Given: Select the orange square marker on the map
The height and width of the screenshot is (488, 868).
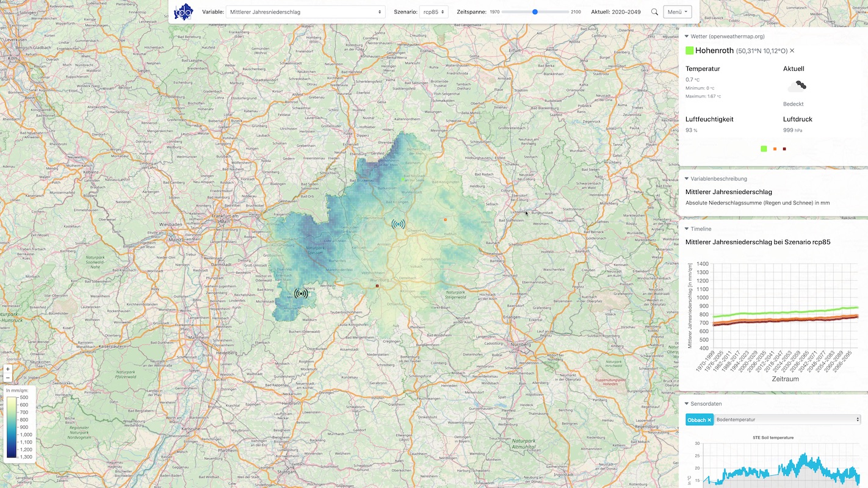Looking at the screenshot, I should [446, 220].
